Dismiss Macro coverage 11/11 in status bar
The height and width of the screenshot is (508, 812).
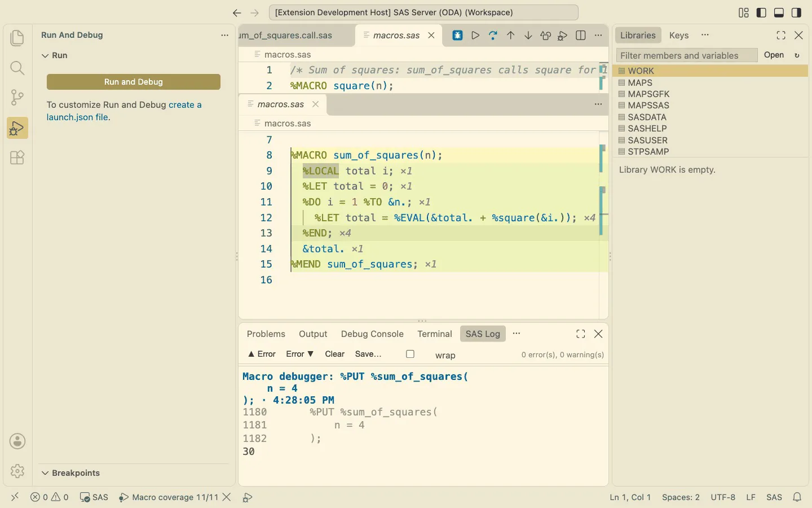coord(227,497)
